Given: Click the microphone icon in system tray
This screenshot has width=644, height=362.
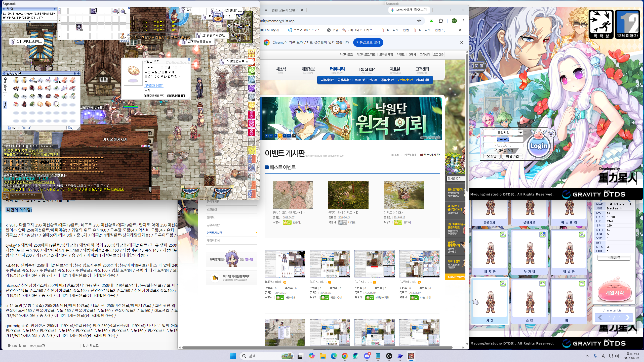Looking at the screenshot, I should pos(595,356).
